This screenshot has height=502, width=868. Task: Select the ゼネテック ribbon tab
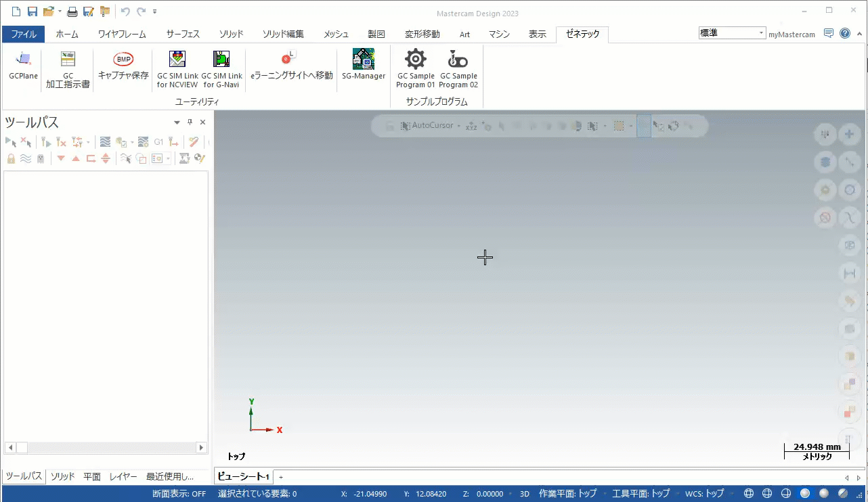(x=582, y=34)
